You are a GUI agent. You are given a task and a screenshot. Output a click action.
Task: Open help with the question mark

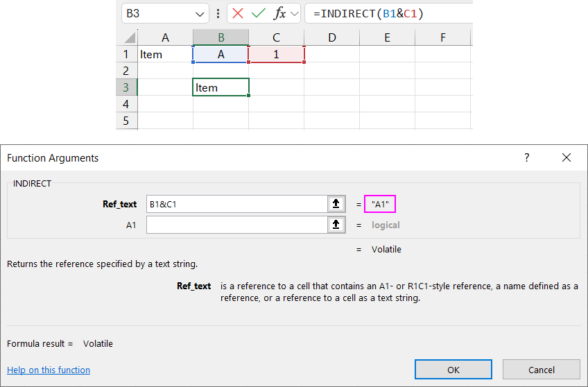click(x=527, y=157)
